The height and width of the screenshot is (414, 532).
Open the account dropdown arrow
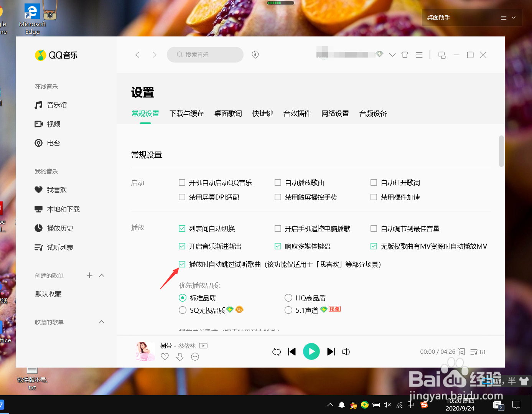pyautogui.click(x=392, y=55)
